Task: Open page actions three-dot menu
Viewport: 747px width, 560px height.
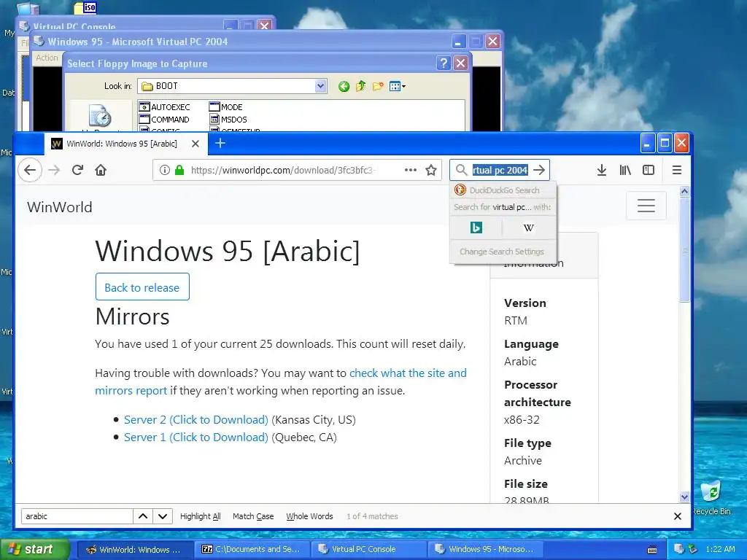Action: point(410,170)
